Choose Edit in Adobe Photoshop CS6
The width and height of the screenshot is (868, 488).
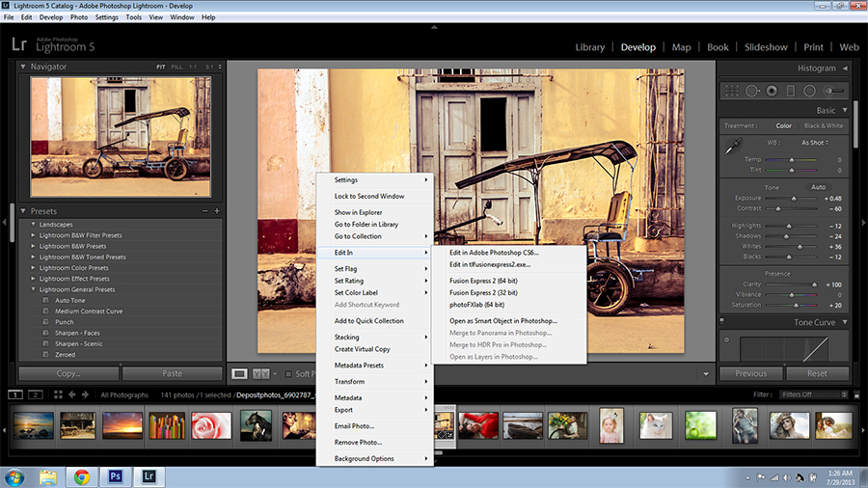(493, 253)
